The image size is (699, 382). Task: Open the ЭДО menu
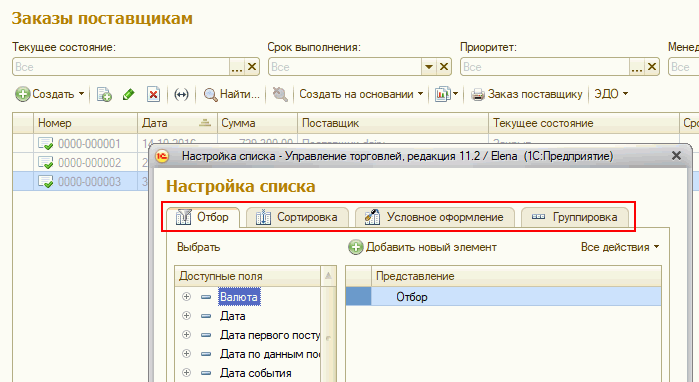[x=611, y=94]
